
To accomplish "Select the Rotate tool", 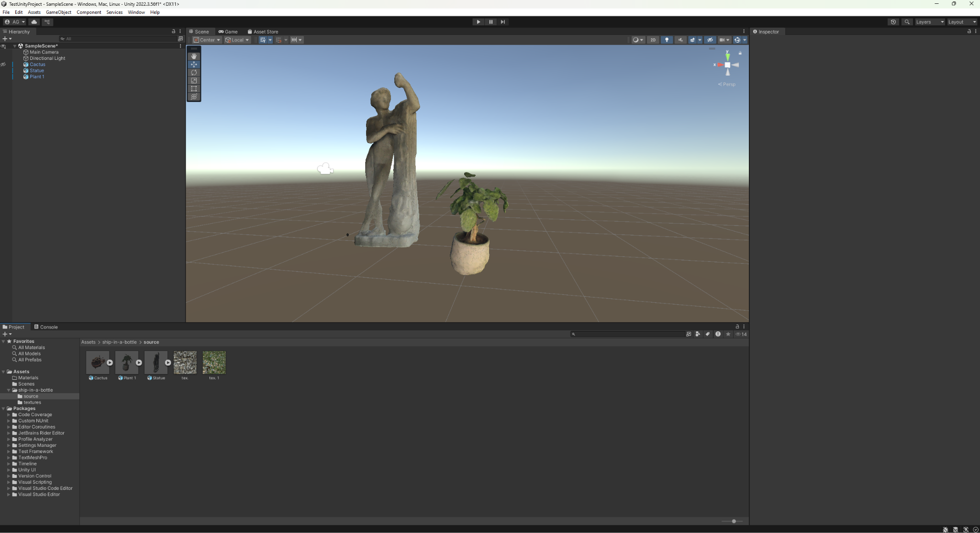I will tap(194, 72).
